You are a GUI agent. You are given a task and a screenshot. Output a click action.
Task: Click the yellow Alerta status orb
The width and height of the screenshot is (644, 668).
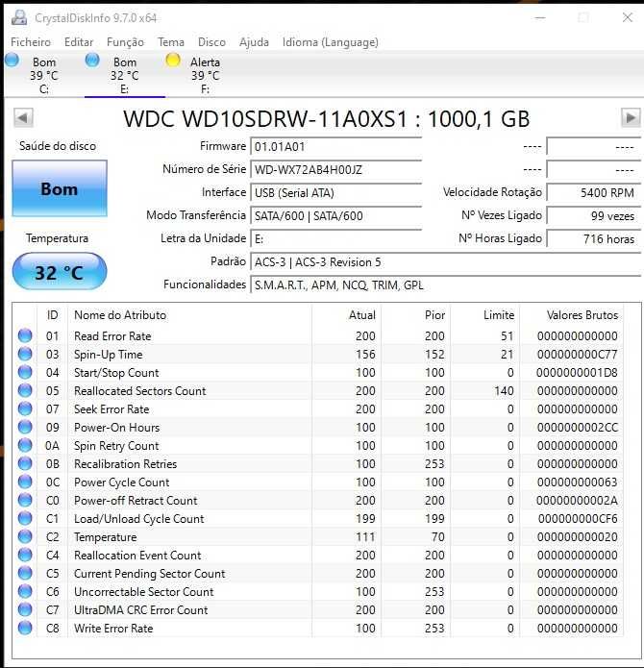(x=173, y=60)
